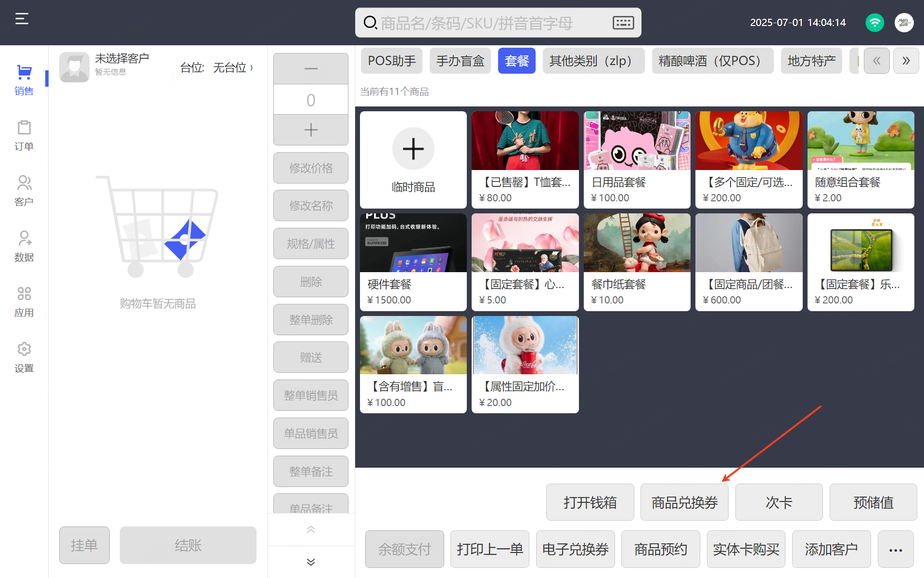Click the 次卡 button
This screenshot has height=578, width=924.
pos(779,502)
